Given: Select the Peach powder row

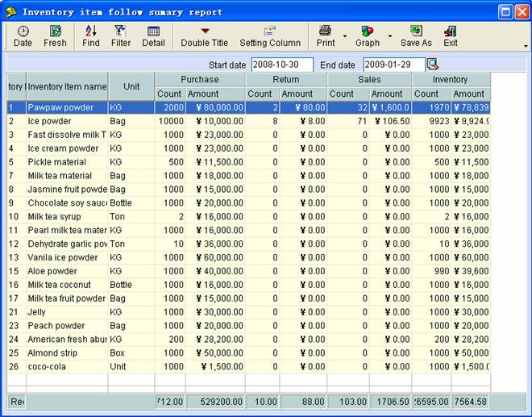Looking at the screenshot, I should click(249, 326).
